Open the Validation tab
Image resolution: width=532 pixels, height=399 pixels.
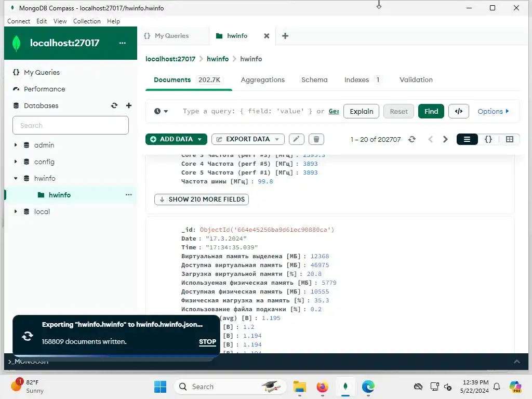pos(416,79)
